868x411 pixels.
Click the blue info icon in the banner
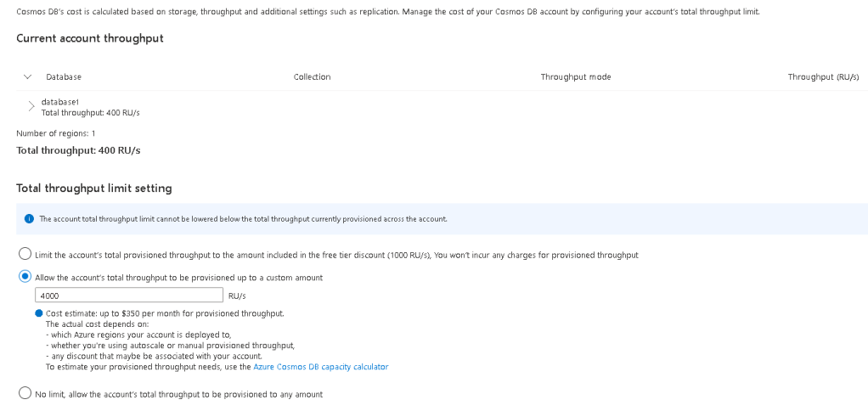coord(30,219)
